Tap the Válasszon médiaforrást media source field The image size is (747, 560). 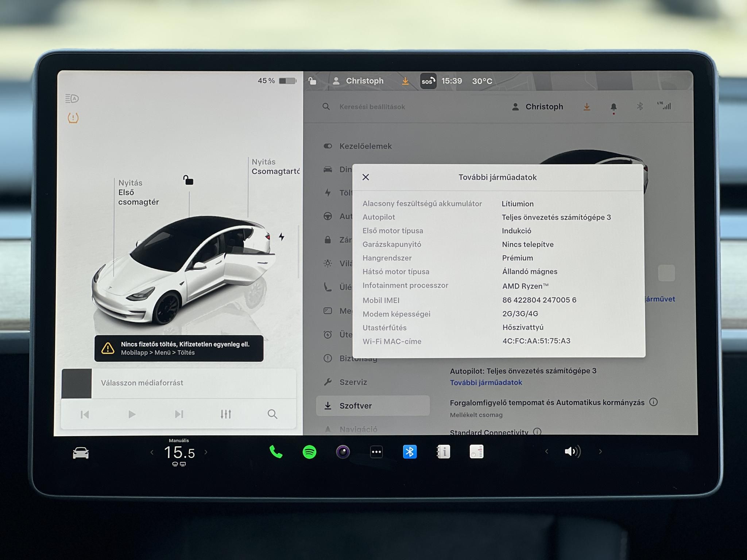[179, 383]
